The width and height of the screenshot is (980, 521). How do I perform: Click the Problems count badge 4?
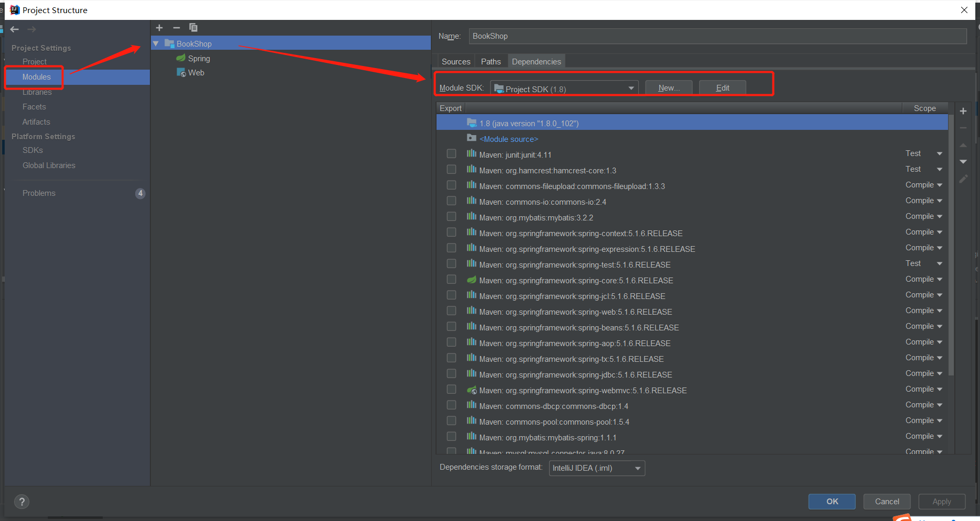click(x=140, y=193)
